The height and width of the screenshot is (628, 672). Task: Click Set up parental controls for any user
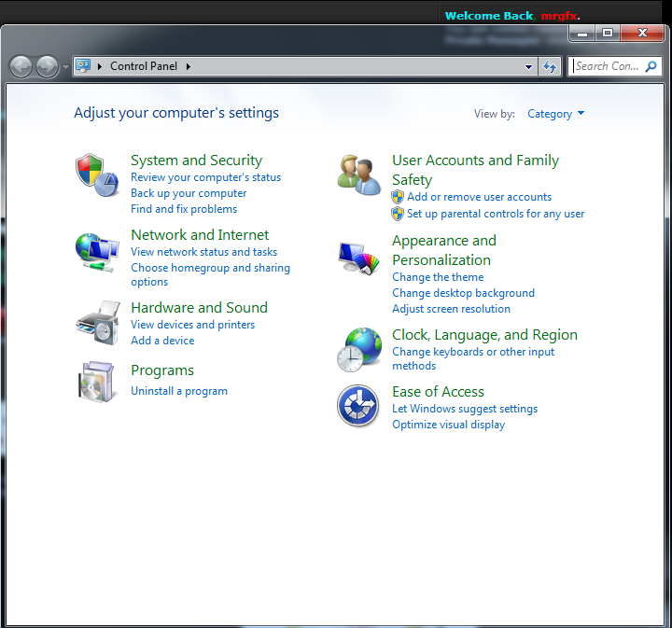(x=496, y=214)
